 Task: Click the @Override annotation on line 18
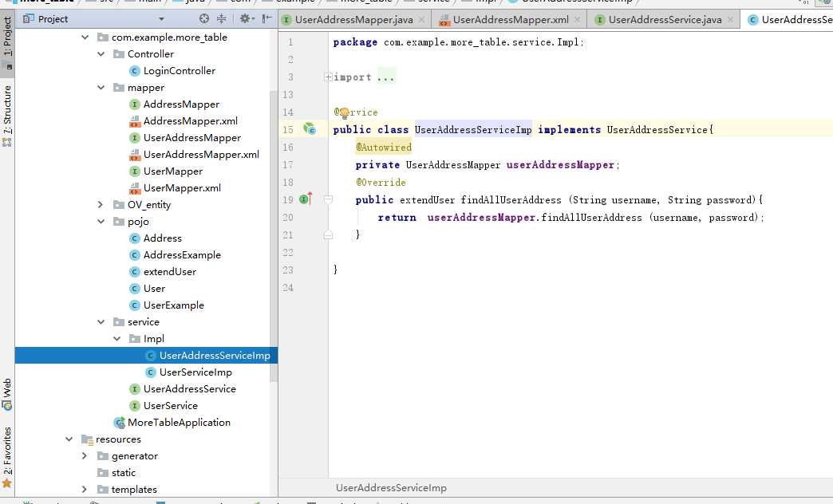[381, 182]
